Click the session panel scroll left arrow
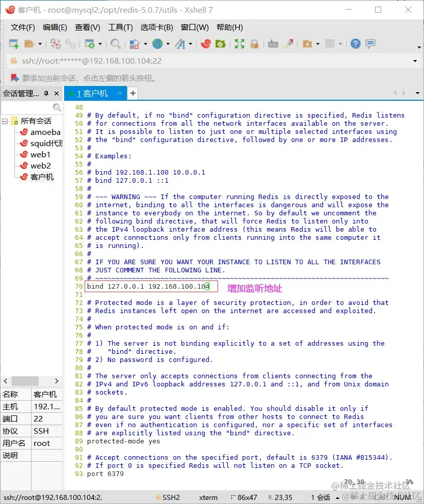The width and height of the screenshot is (424, 504). click(x=6, y=381)
